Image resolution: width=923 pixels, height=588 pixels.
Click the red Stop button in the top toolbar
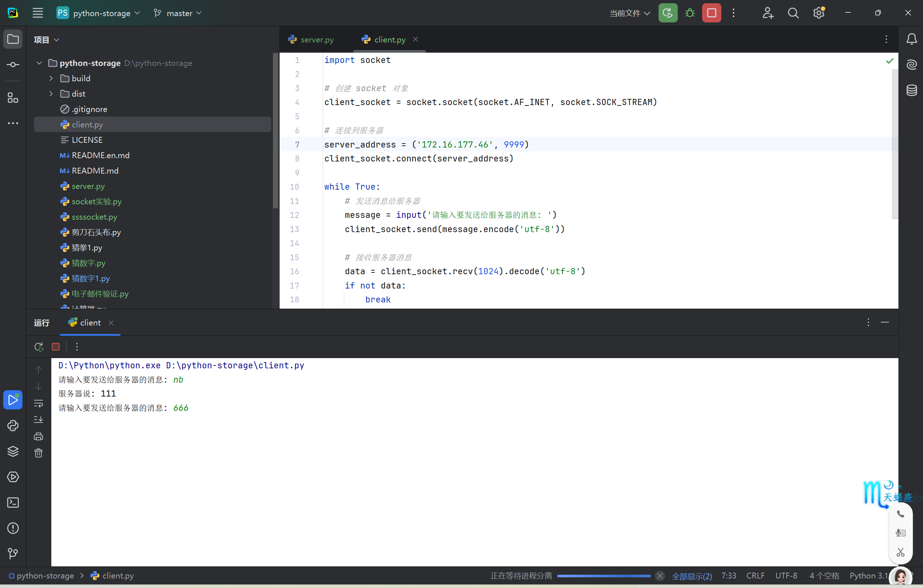pyautogui.click(x=712, y=13)
